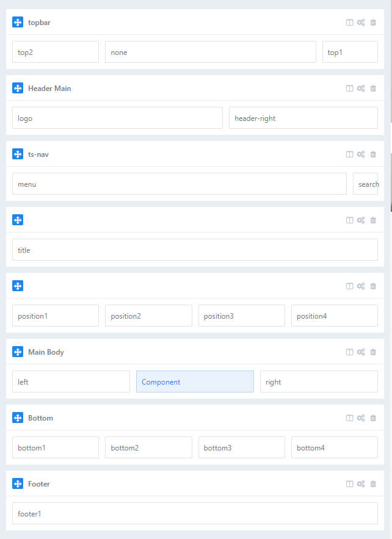
Task: Click the footer1 column block
Action: point(195,513)
